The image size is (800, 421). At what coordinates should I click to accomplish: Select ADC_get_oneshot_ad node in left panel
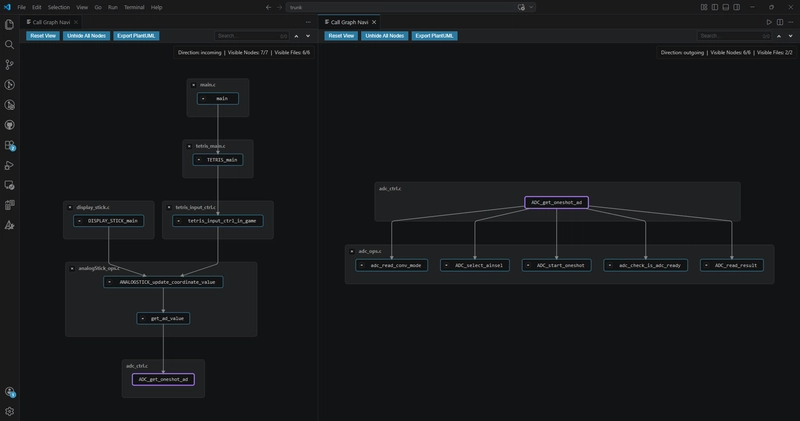tap(163, 379)
